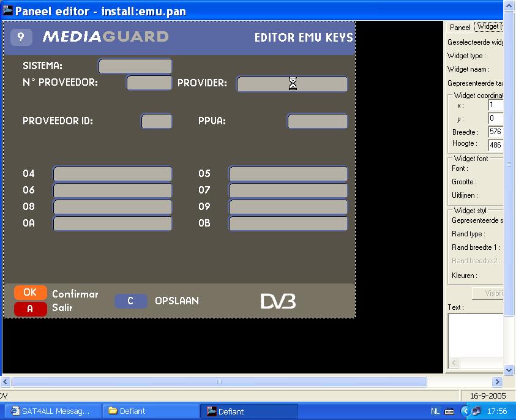
Task: Click the Widget type label
Action: (466, 56)
